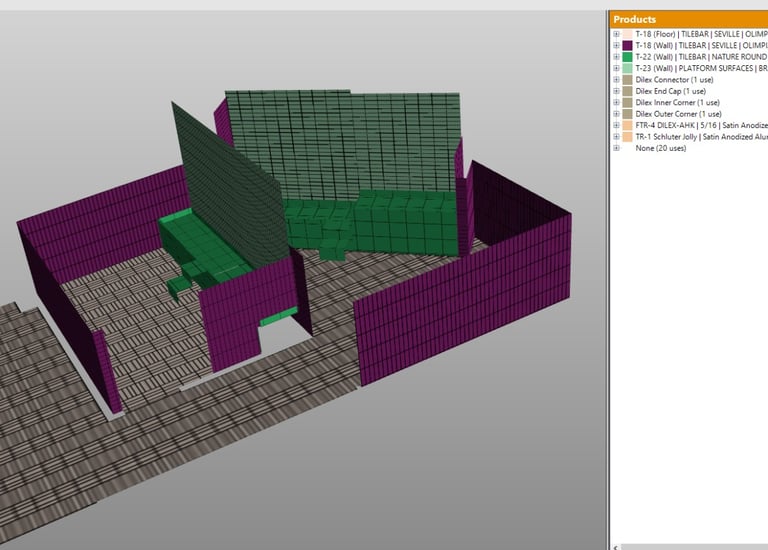Select the Dilex Outer Corner item
Image resolution: width=768 pixels, height=550 pixels.
tap(677, 114)
